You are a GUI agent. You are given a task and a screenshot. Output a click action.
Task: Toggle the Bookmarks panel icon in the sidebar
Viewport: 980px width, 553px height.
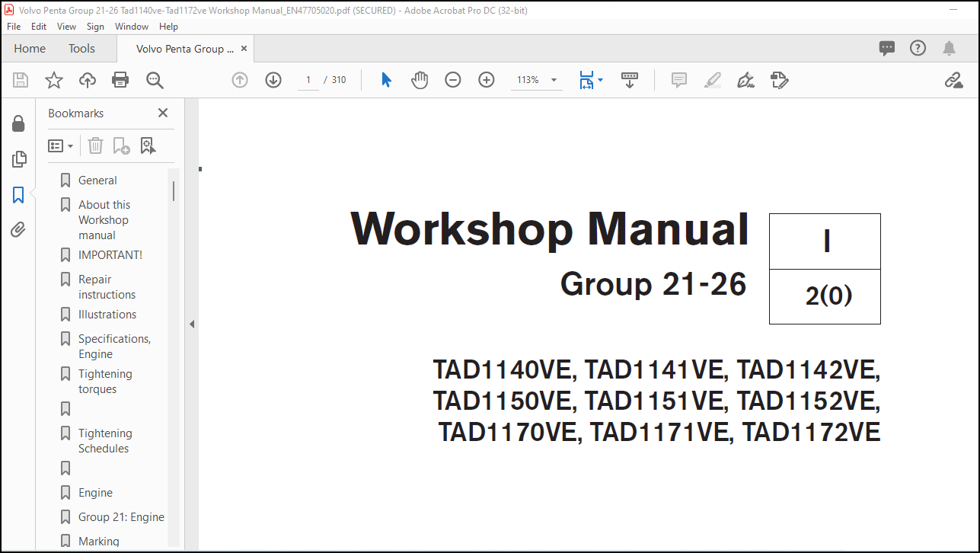point(18,195)
